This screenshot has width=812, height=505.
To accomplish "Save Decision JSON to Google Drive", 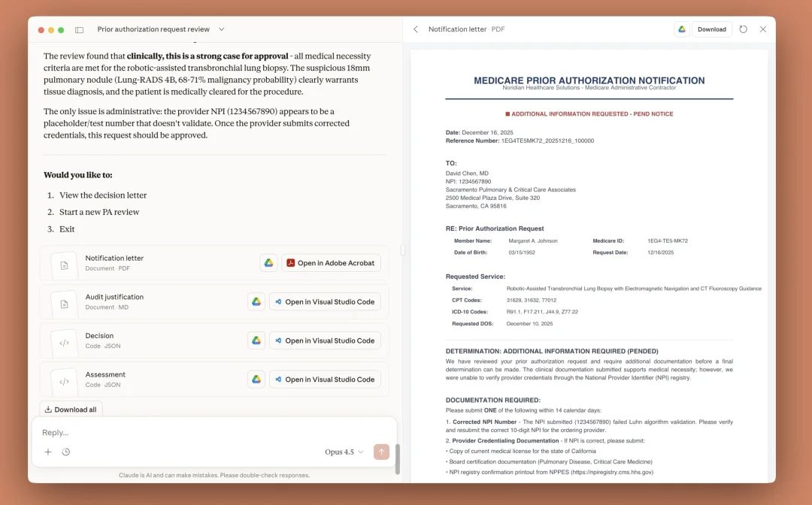I will point(256,340).
